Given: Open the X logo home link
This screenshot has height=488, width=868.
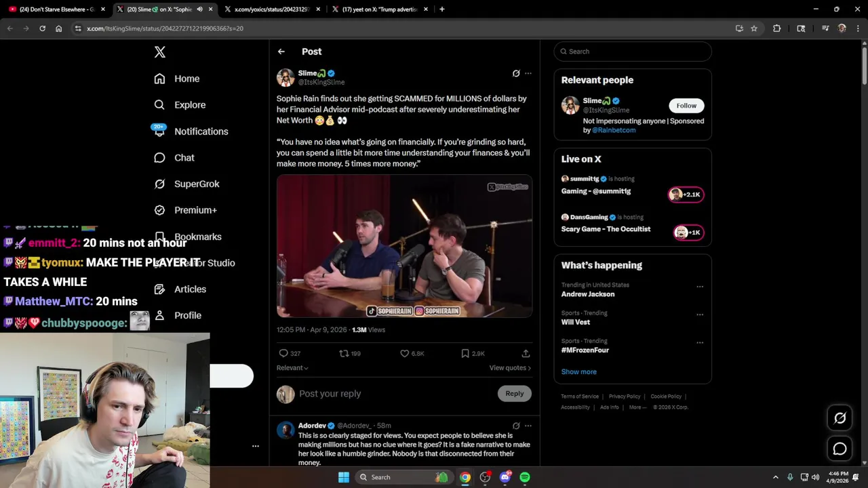Looking at the screenshot, I should point(159,52).
